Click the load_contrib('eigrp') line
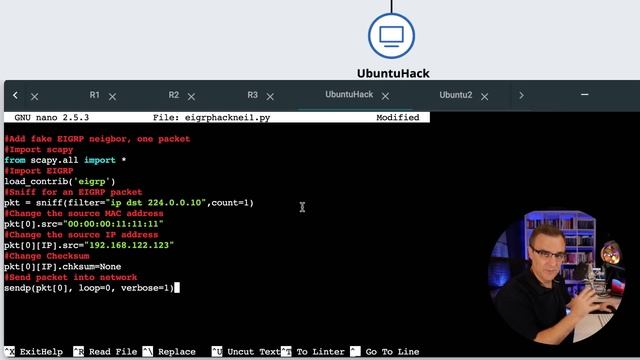 pos(60,182)
